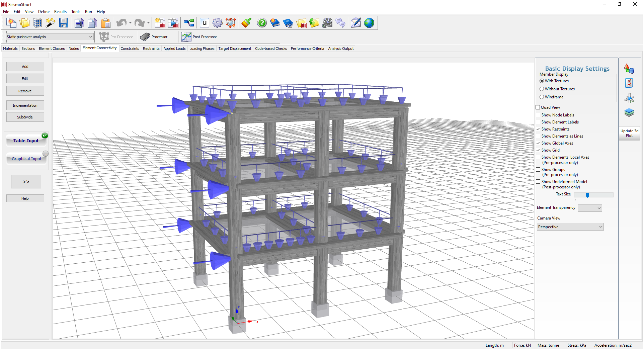Select the Wireframe member display option
Image resolution: width=644 pixels, height=350 pixels.
(542, 97)
